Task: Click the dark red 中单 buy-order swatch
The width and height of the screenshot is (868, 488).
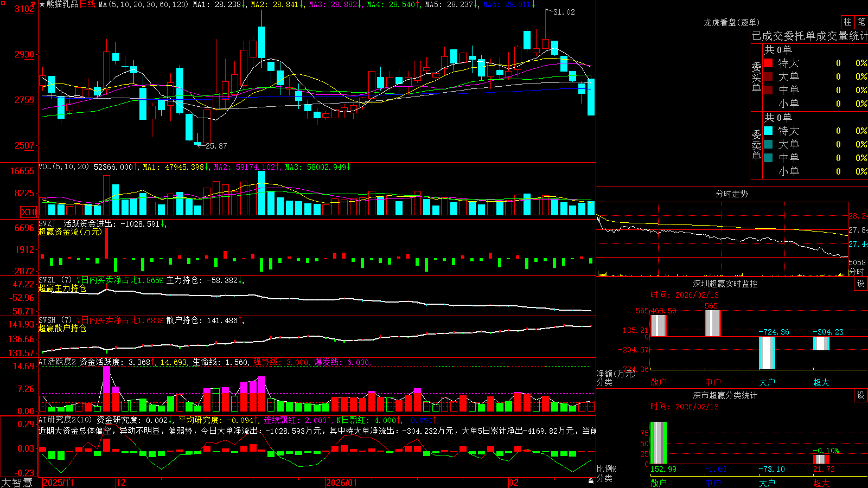Action: [x=768, y=90]
